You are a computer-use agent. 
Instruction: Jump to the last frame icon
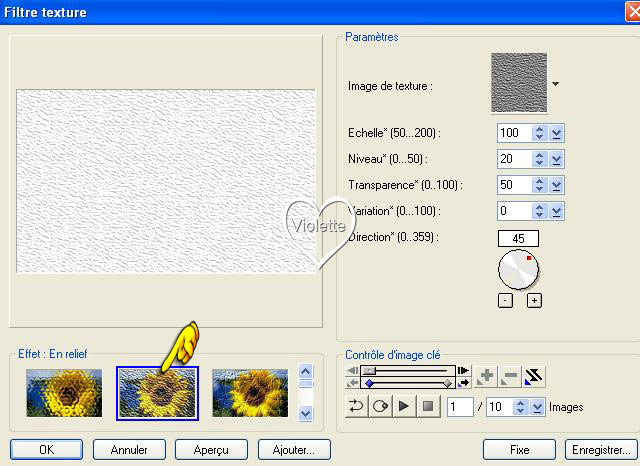click(x=463, y=371)
